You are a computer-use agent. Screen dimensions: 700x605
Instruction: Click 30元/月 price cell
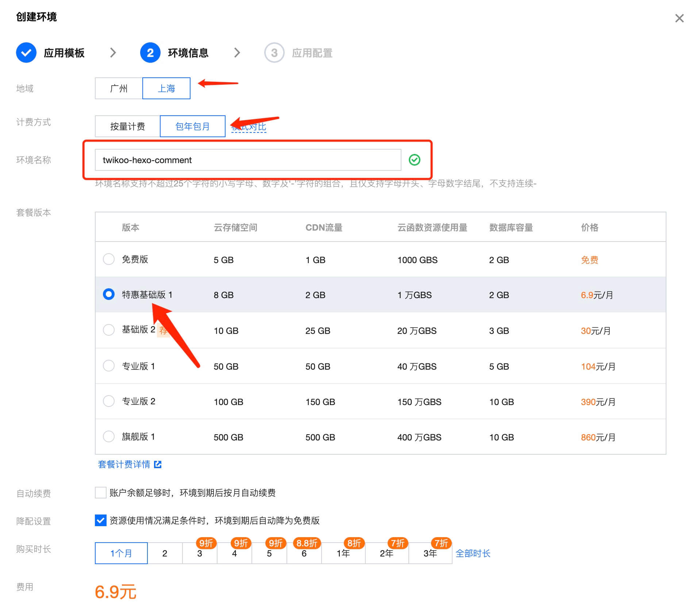coord(596,331)
